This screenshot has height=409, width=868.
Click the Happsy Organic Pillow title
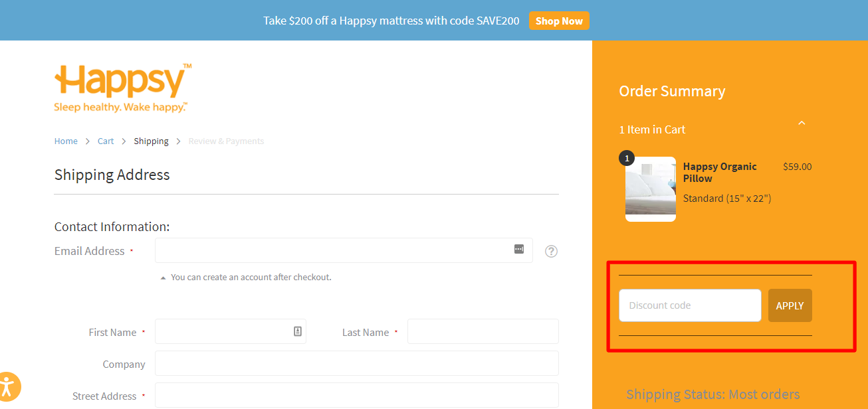720,172
